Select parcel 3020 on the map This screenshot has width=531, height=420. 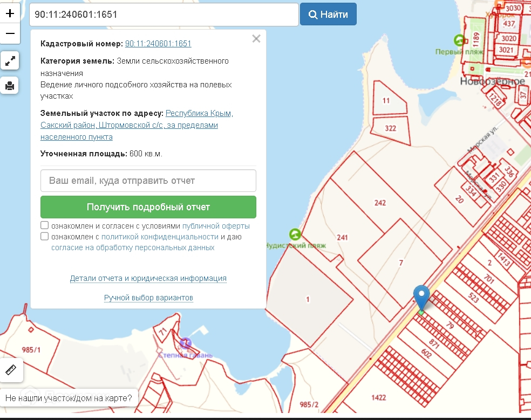(x=509, y=38)
